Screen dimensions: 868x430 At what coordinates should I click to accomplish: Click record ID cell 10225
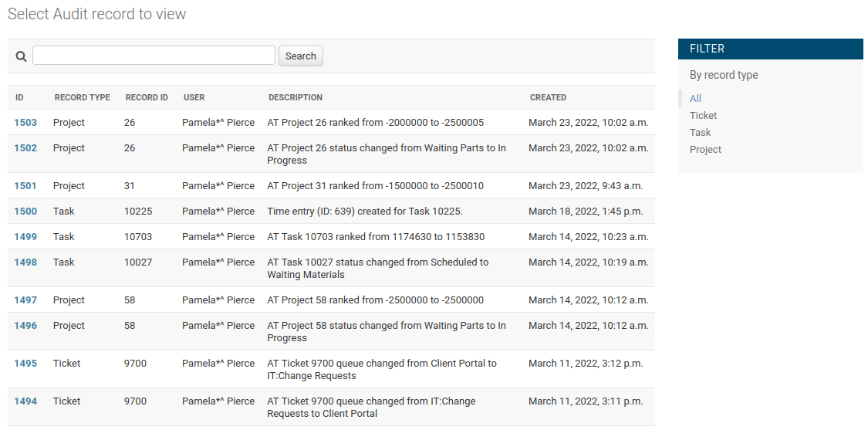tap(138, 211)
